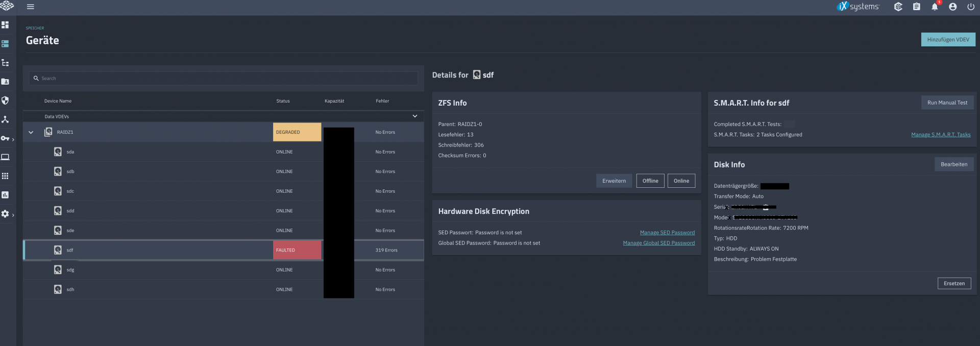
Task: Open the Shares folder sidebar icon
Action: pyautogui.click(x=5, y=82)
